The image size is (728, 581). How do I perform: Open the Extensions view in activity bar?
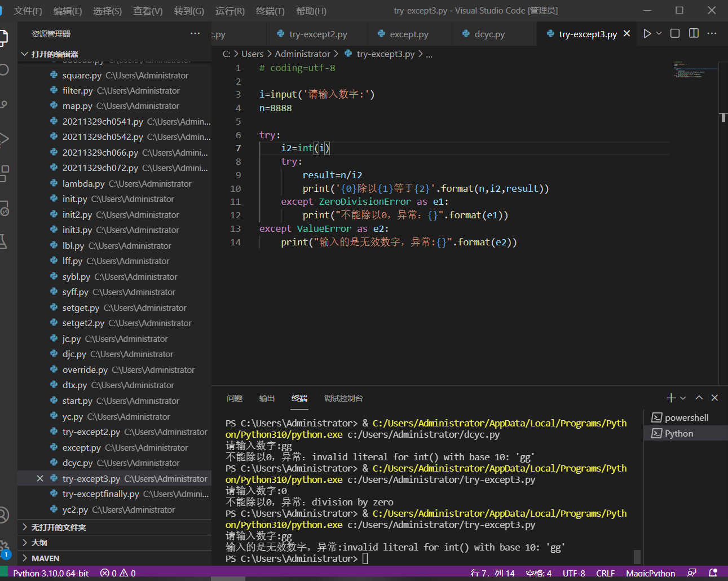5,173
